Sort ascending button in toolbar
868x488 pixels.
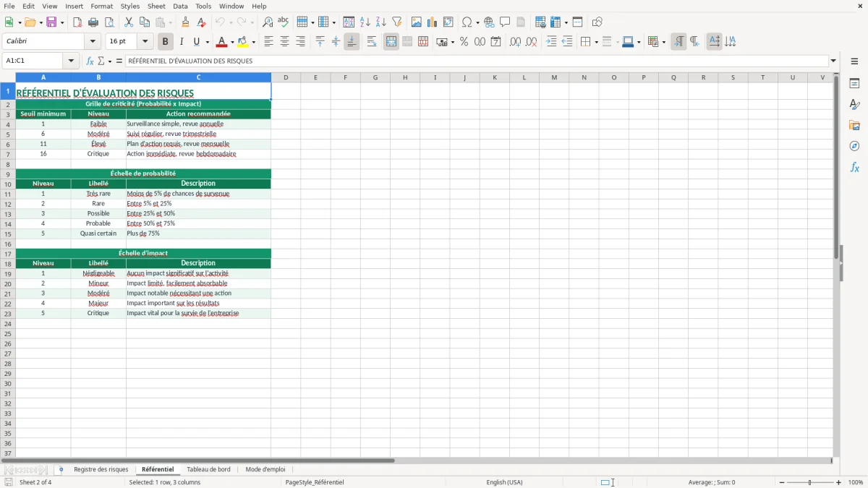tap(365, 22)
